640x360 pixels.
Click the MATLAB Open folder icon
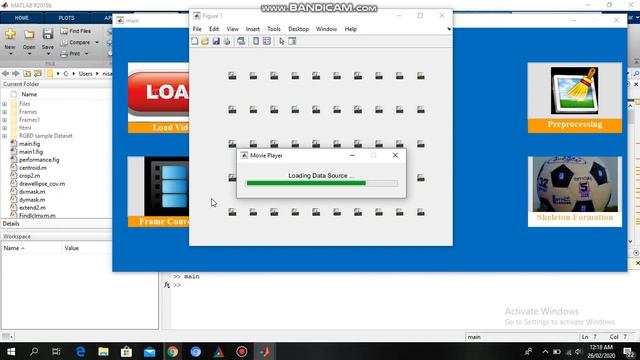point(29,35)
